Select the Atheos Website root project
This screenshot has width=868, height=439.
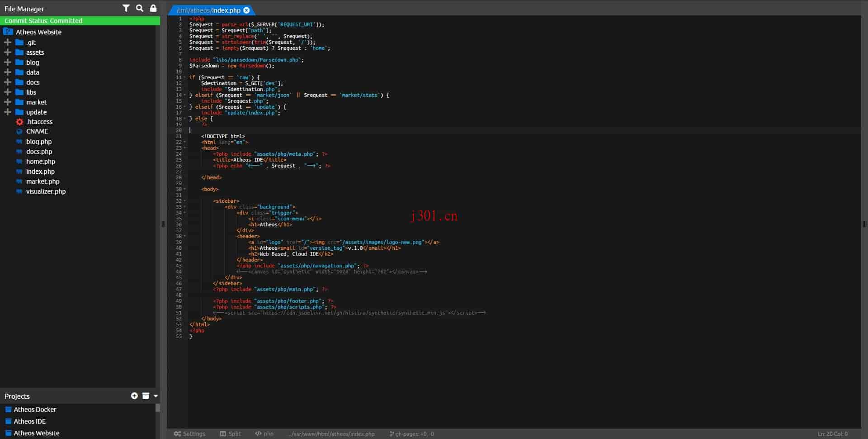(x=38, y=32)
